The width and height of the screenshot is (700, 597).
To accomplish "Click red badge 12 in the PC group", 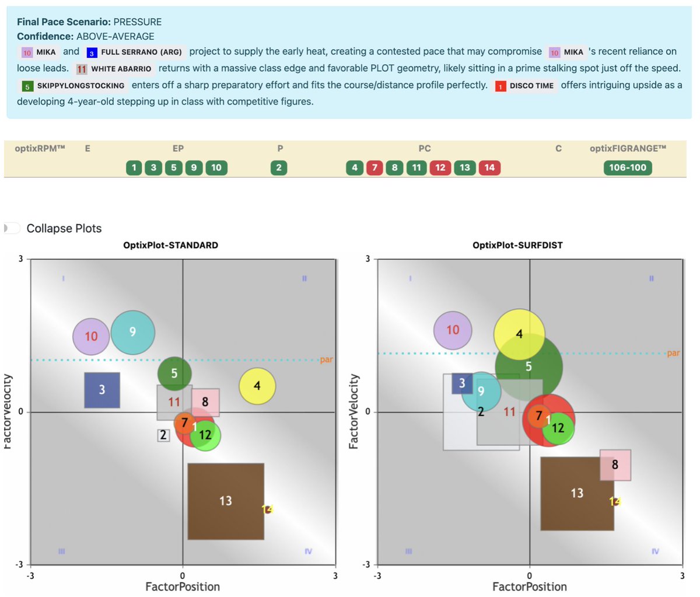I will [440, 167].
